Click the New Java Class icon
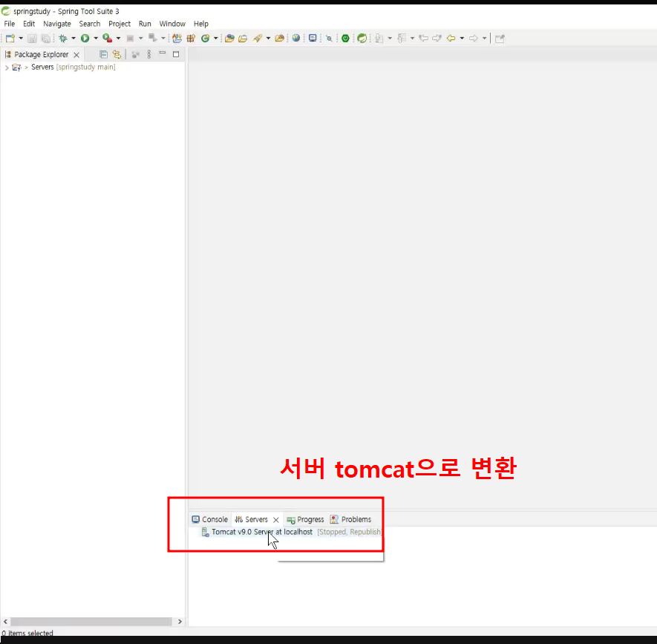This screenshot has width=657, height=644. click(x=206, y=39)
